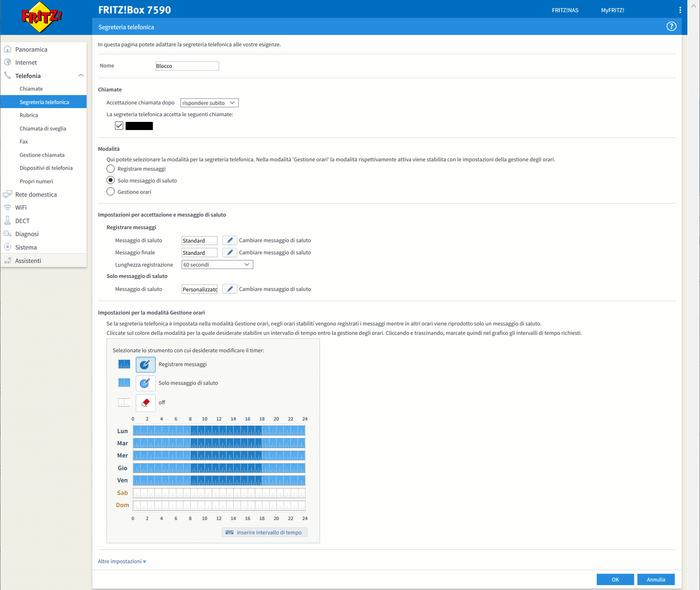Click pencil icon in Registrare messaggi greeting row
This screenshot has width=700, height=590.
(230, 241)
